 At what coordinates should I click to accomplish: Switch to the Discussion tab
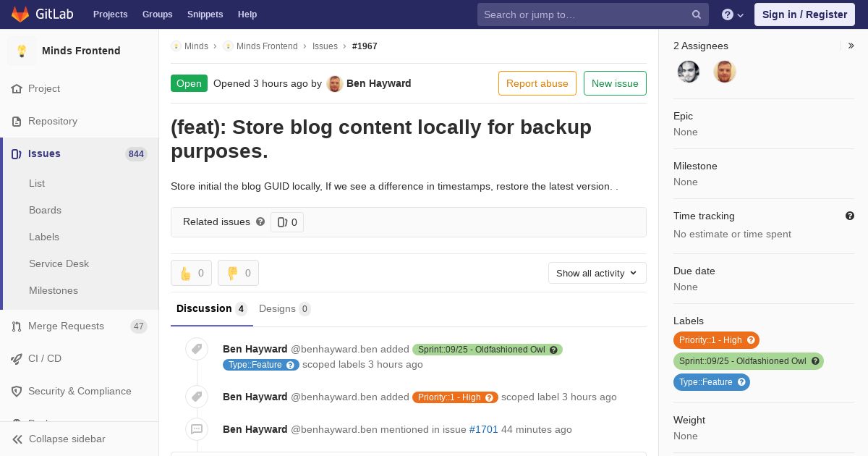212,308
